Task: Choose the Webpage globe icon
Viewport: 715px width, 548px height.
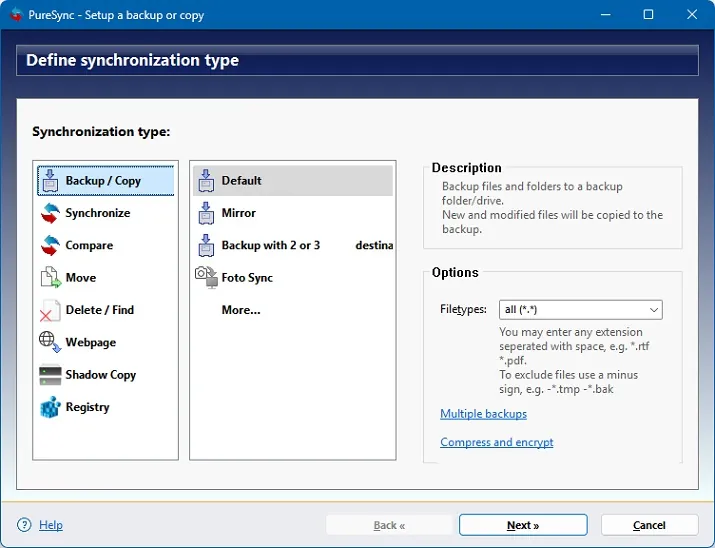Action: coord(49,342)
